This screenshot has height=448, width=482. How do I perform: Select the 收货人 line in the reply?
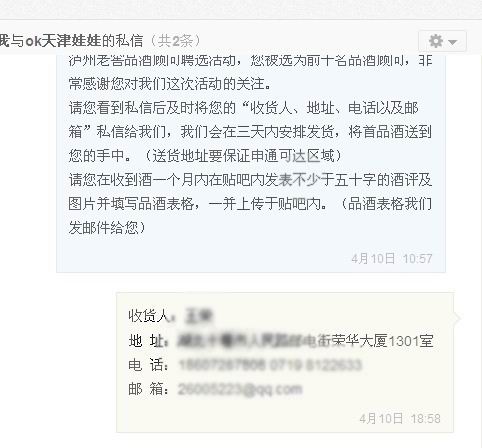point(170,316)
